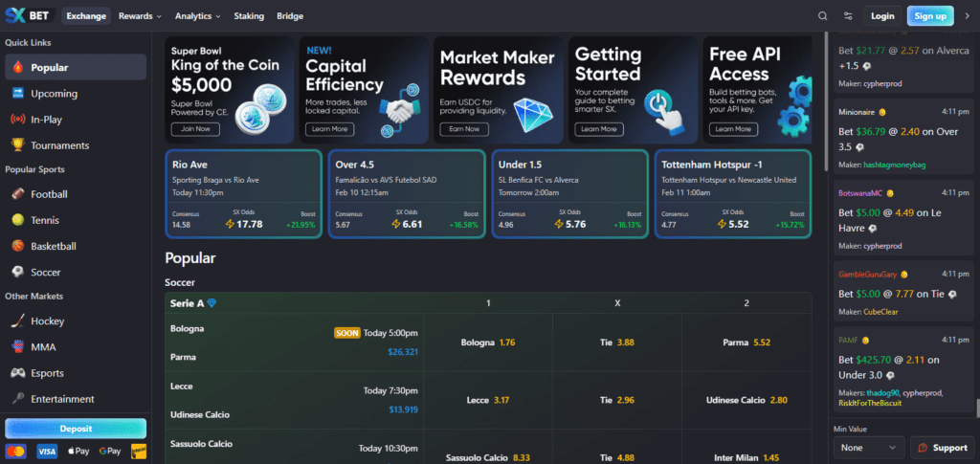Click the Esports controller icon

click(18, 373)
